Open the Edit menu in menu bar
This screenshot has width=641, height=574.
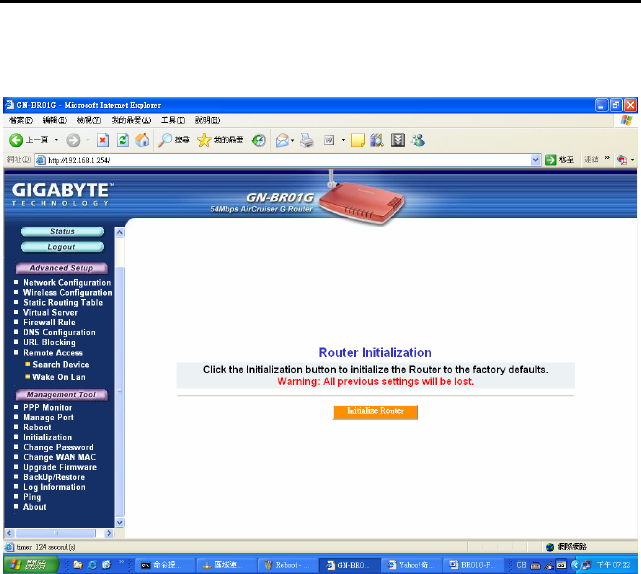[54, 120]
